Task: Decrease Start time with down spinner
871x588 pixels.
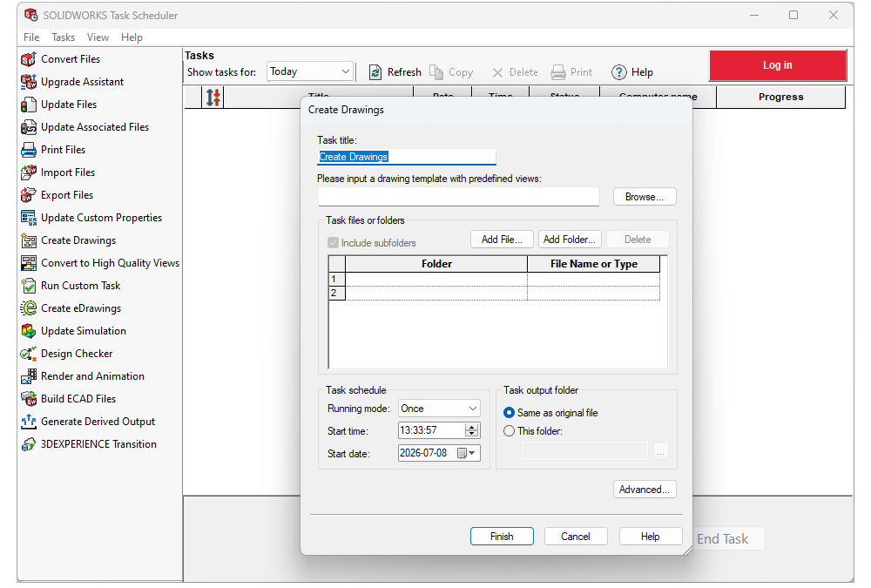Action: click(x=471, y=434)
